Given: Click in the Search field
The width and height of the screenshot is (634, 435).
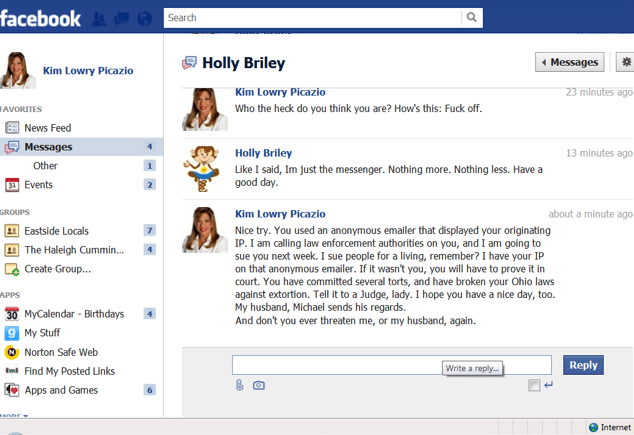Looking at the screenshot, I should coord(313,18).
